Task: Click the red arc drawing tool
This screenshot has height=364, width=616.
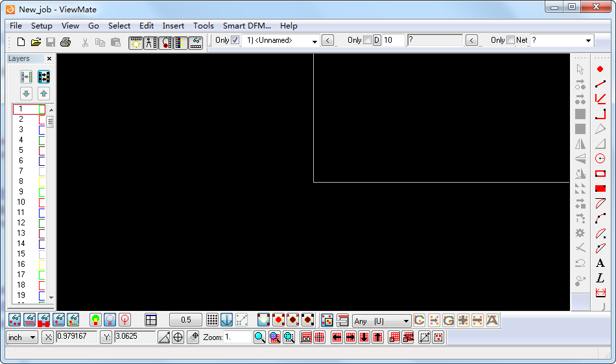Action: pyautogui.click(x=600, y=218)
